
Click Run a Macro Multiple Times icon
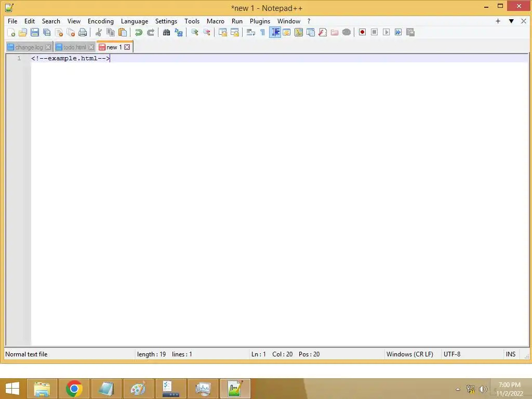(x=398, y=32)
